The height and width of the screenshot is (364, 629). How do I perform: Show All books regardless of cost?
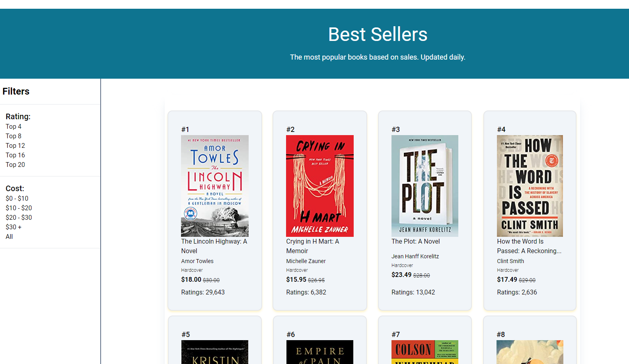click(9, 236)
